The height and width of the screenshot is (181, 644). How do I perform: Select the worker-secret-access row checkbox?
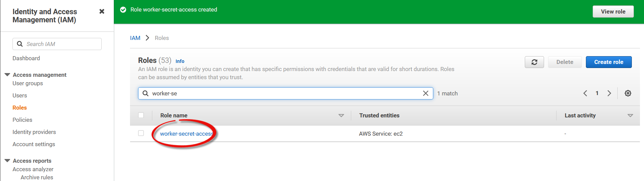pyautogui.click(x=141, y=133)
